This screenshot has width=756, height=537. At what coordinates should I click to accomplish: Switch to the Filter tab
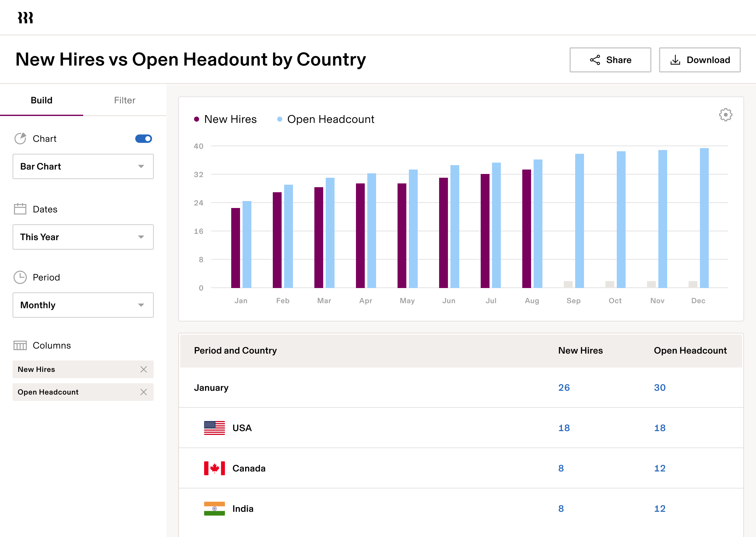[124, 100]
